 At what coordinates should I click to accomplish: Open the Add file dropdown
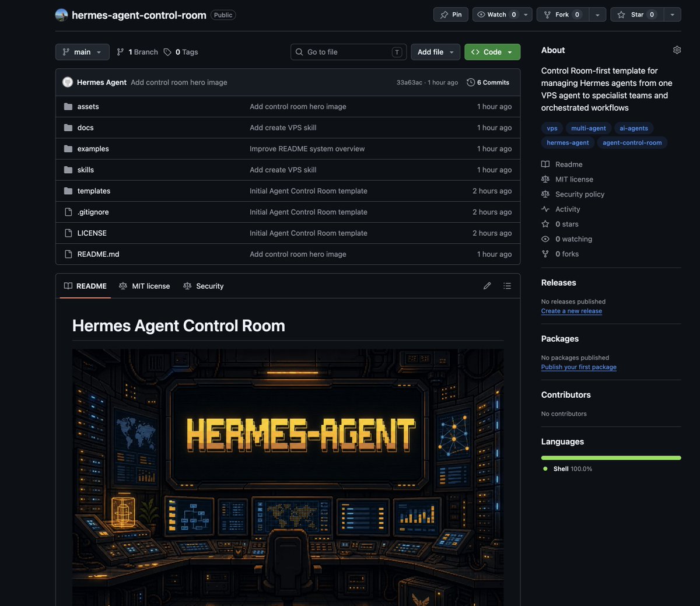pos(436,52)
